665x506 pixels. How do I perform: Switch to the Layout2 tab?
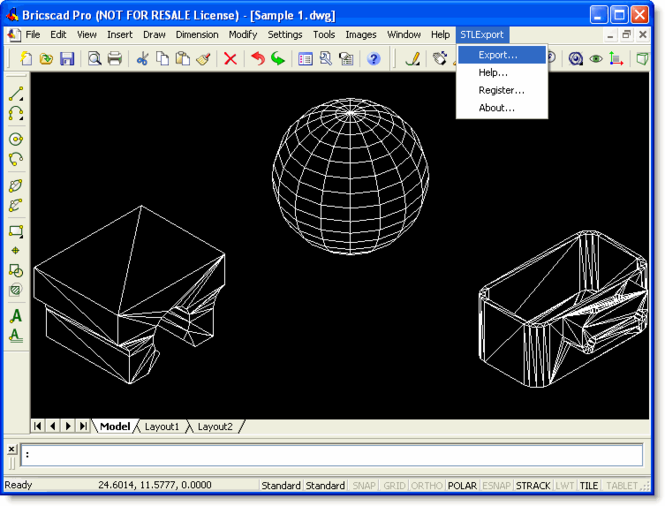(x=215, y=427)
